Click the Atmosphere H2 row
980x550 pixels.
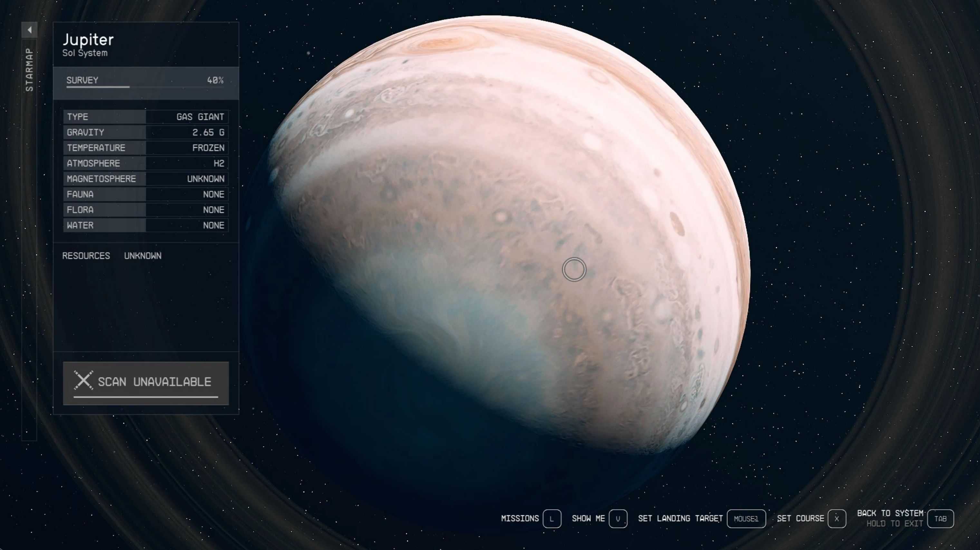coord(146,163)
